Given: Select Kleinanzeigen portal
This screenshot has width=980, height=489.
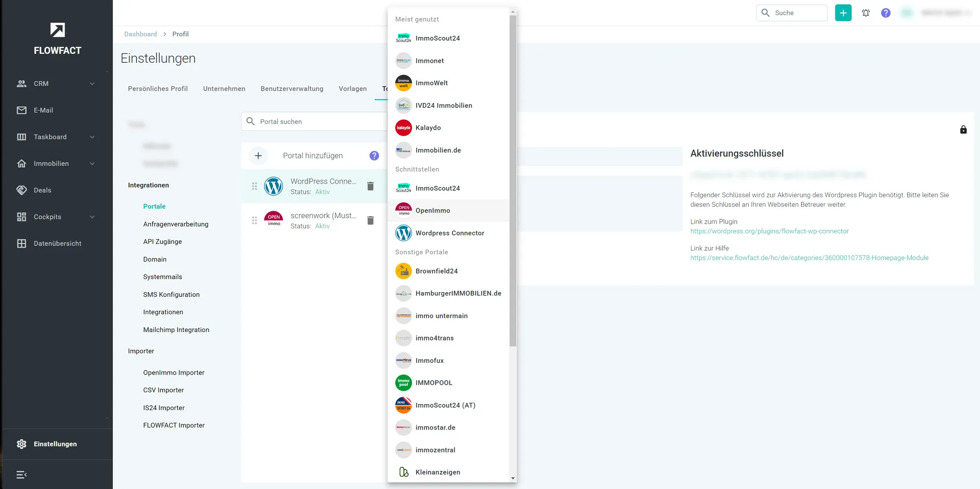Looking at the screenshot, I should tap(448, 472).
